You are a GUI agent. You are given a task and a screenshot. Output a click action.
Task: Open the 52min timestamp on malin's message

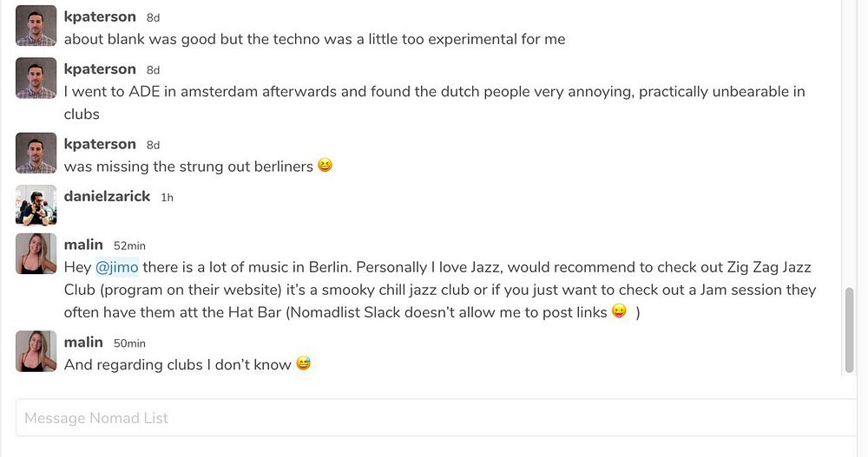tap(129, 246)
